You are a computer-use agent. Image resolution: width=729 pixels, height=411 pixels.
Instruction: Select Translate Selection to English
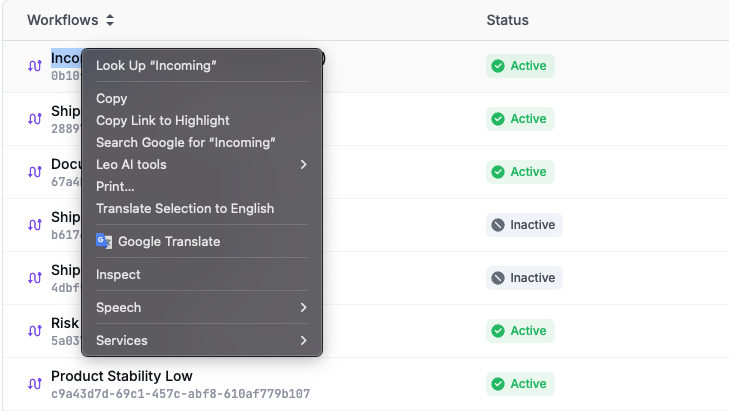pos(202,208)
